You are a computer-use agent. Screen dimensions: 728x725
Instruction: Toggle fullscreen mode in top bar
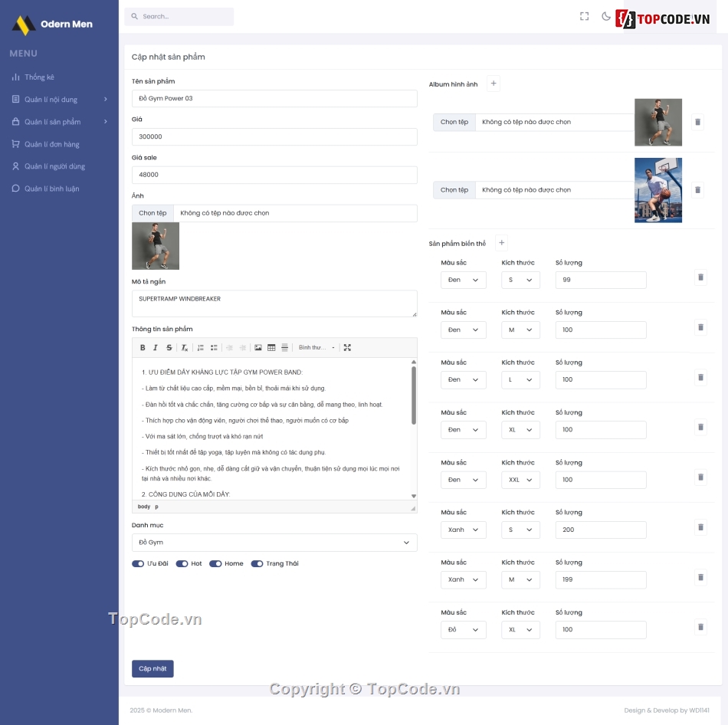[585, 16]
